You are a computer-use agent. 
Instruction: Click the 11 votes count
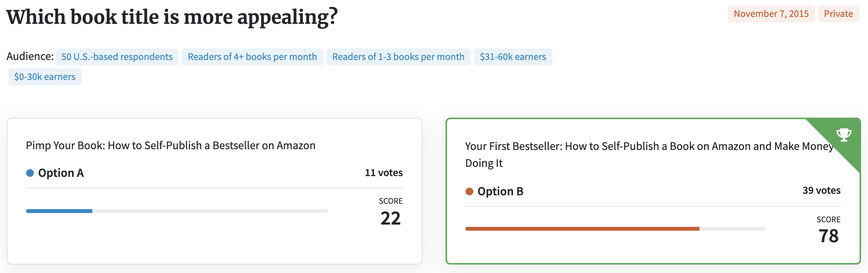tap(384, 173)
